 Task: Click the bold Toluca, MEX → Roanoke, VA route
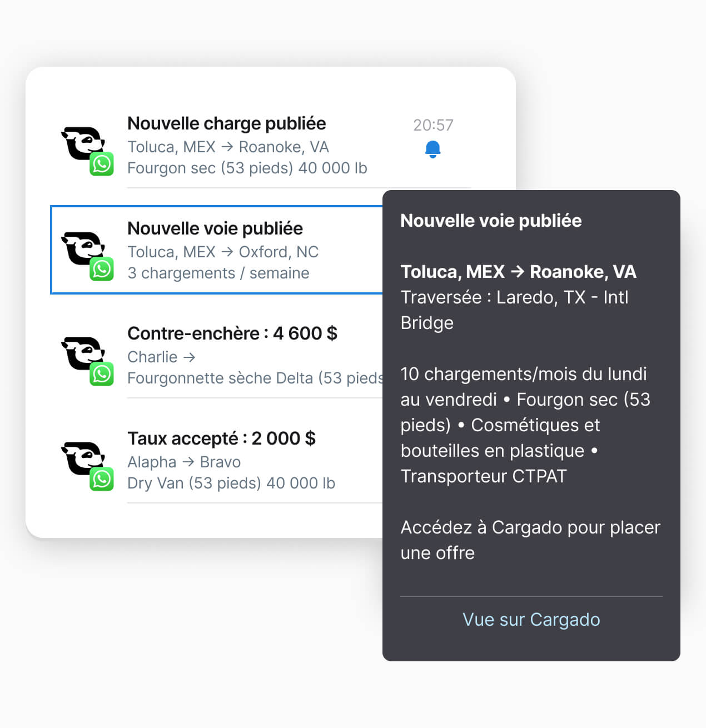518,272
